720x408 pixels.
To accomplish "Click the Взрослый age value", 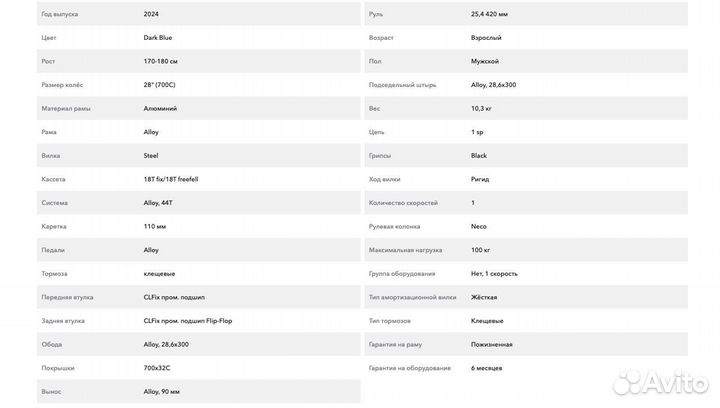I will [x=486, y=38].
